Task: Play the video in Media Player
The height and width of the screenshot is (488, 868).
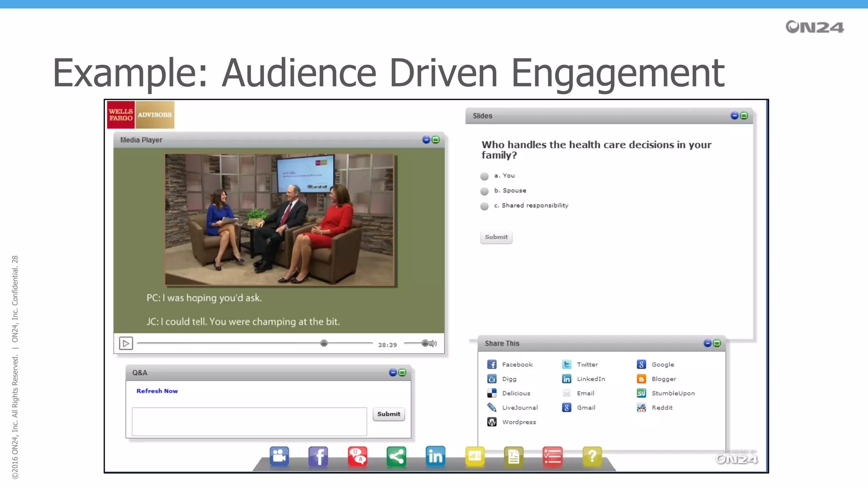Action: coord(126,343)
